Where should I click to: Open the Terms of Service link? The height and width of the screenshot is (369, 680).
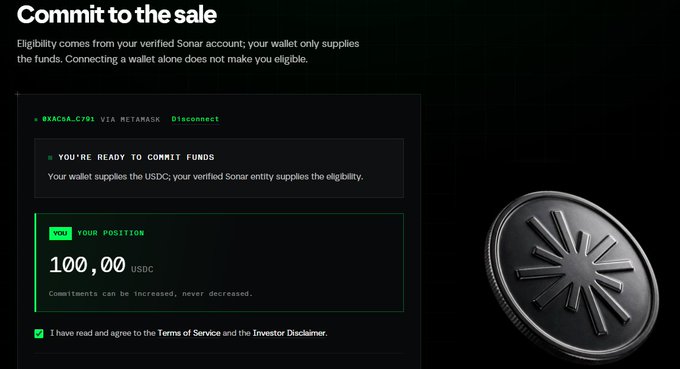tap(189, 333)
